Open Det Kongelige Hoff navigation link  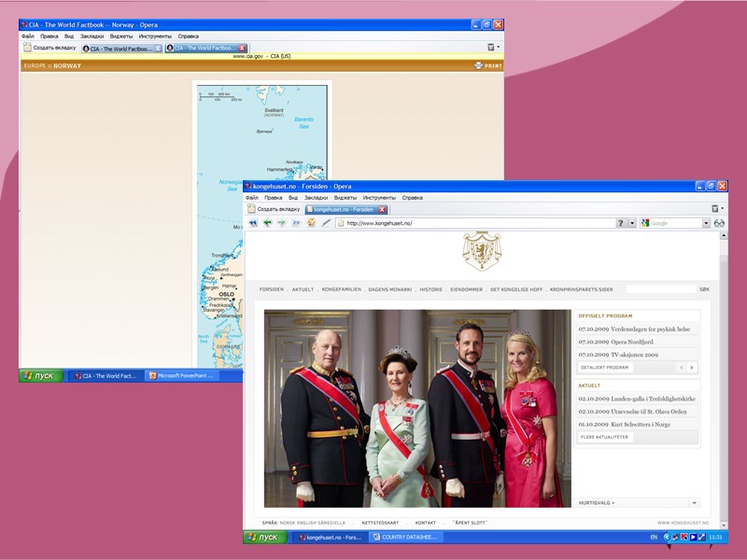pyautogui.click(x=516, y=289)
